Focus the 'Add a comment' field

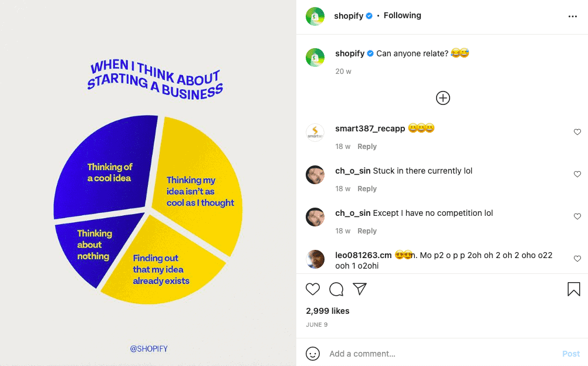tap(440, 354)
